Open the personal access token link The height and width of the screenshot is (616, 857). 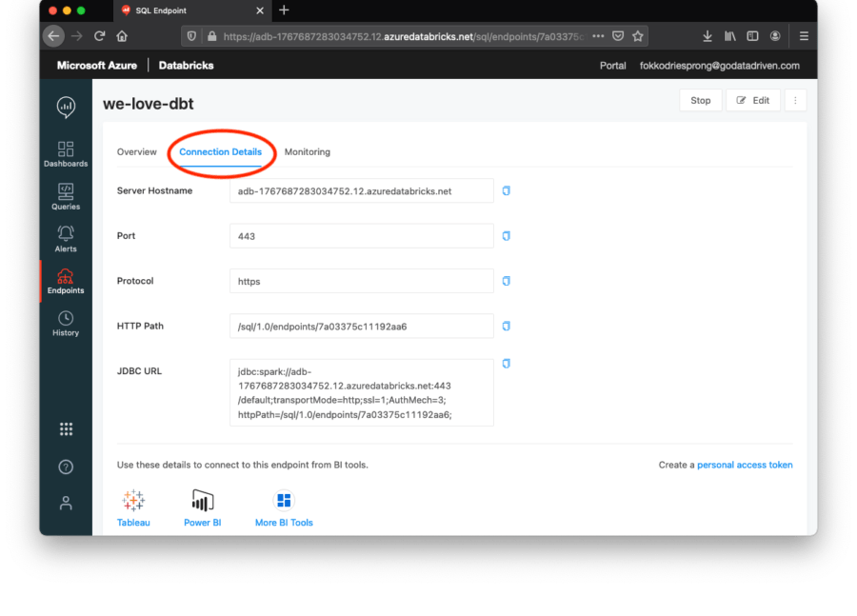pyautogui.click(x=745, y=465)
